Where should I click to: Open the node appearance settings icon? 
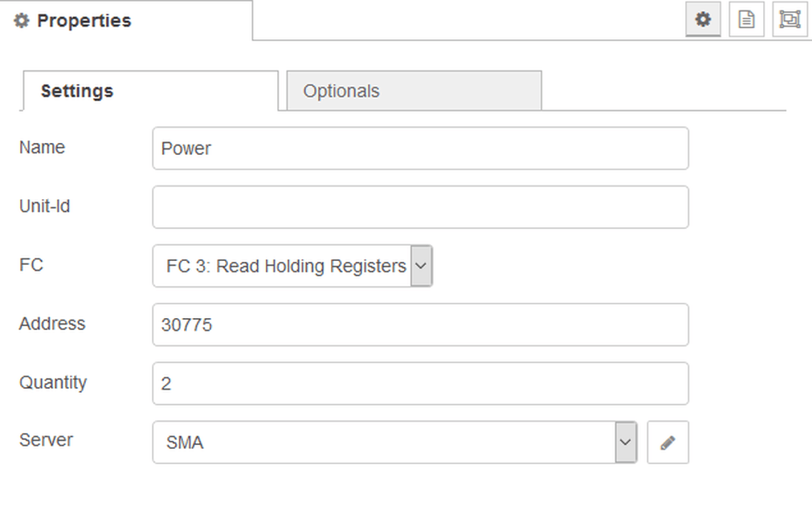[790, 20]
